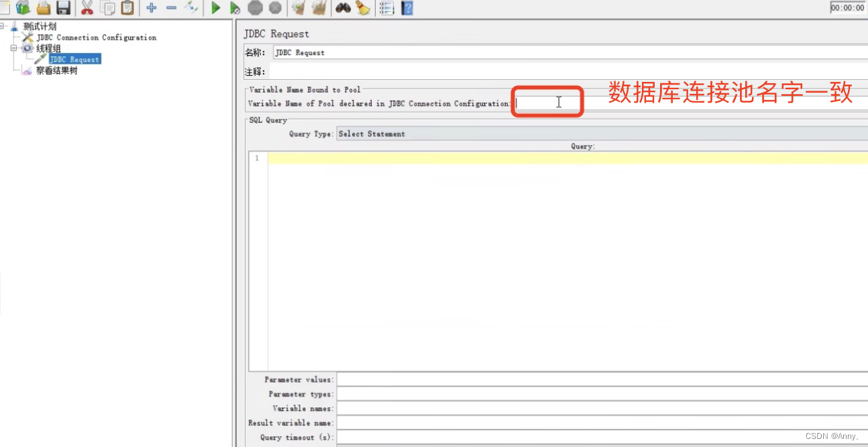Select the 线程组 thread group node
Image resolution: width=868 pixels, height=447 pixels.
tap(48, 48)
